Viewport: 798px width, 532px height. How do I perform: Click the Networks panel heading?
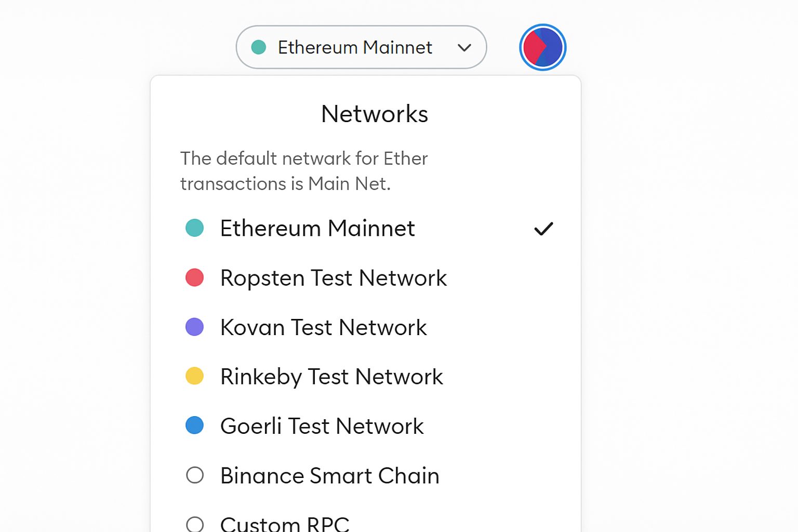pyautogui.click(x=375, y=114)
